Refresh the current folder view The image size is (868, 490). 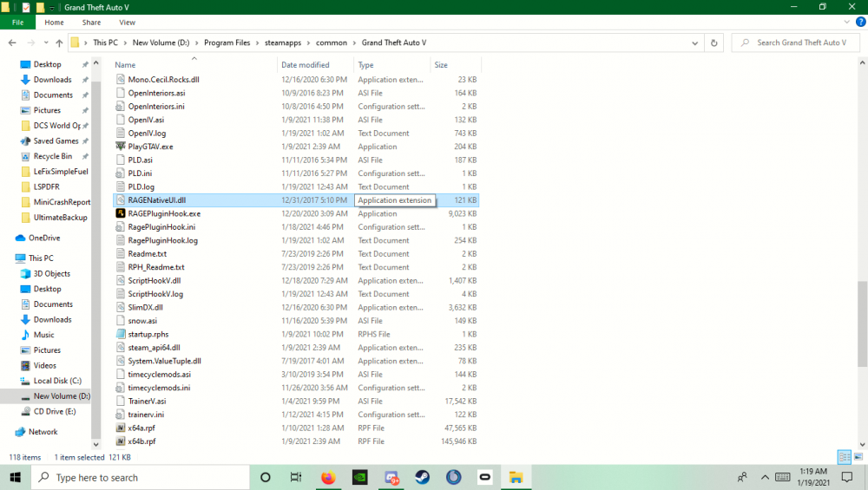point(713,42)
